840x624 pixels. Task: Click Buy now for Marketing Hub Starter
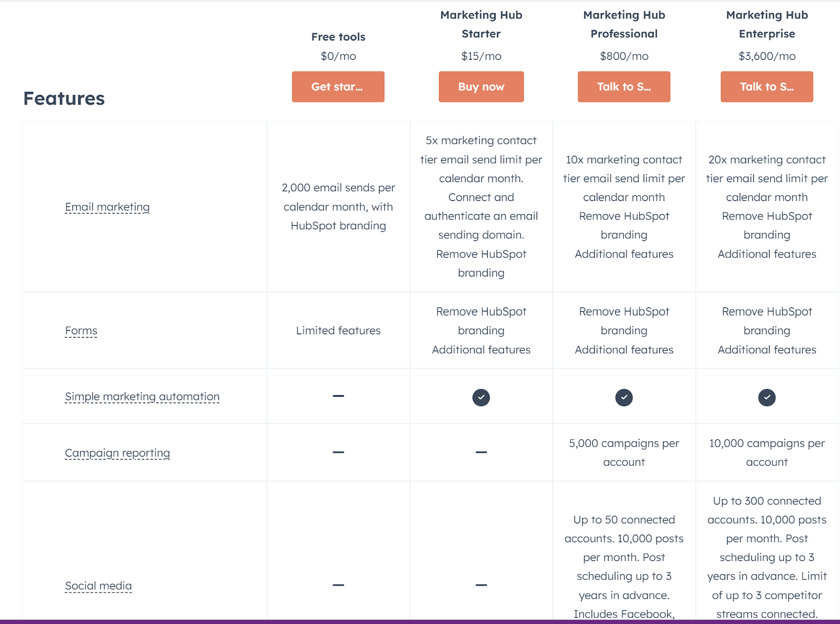coord(481,87)
